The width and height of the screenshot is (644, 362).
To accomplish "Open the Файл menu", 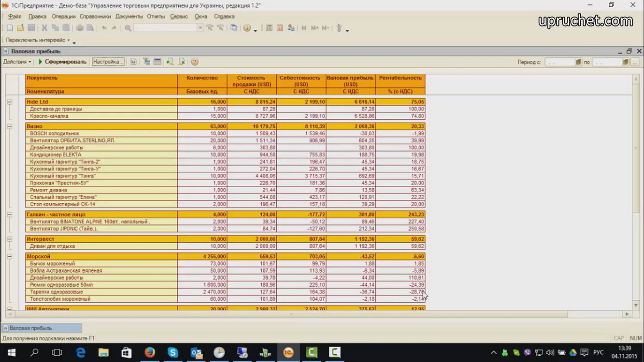I will click(x=14, y=16).
